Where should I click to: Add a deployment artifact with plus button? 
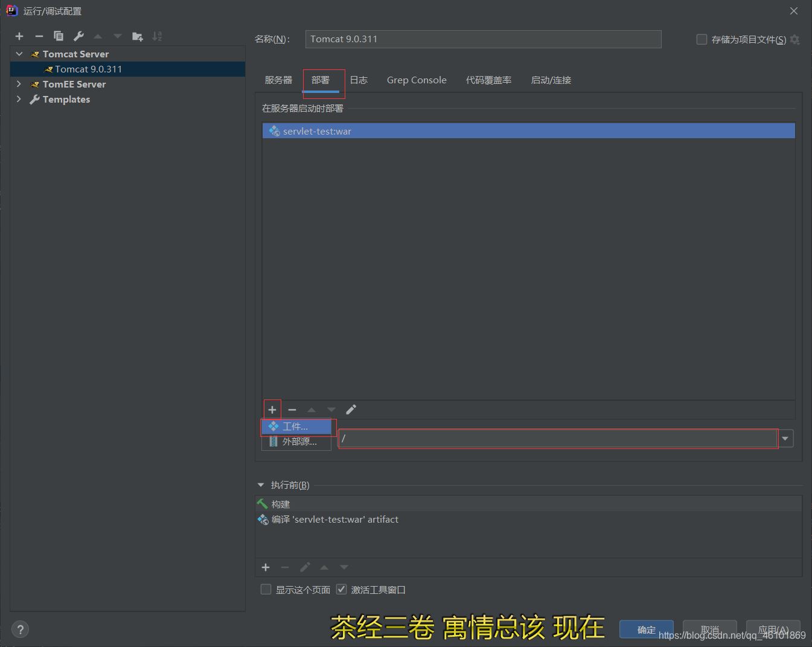(x=272, y=410)
